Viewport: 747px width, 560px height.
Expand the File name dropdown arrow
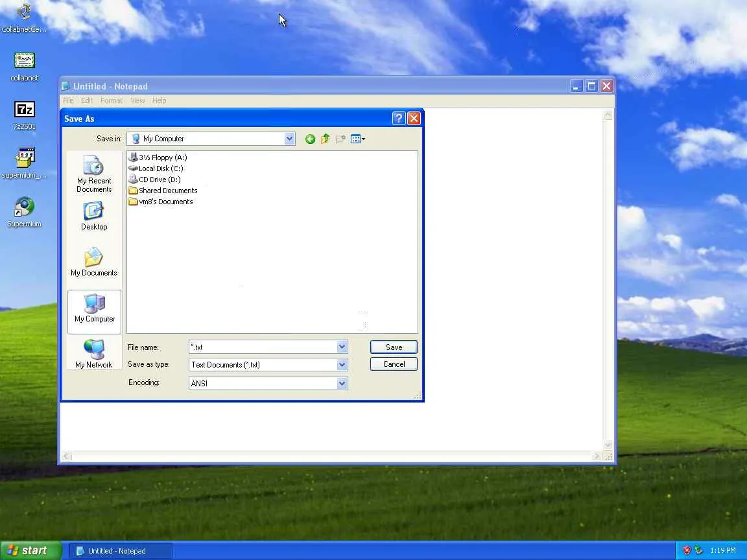[342, 347]
